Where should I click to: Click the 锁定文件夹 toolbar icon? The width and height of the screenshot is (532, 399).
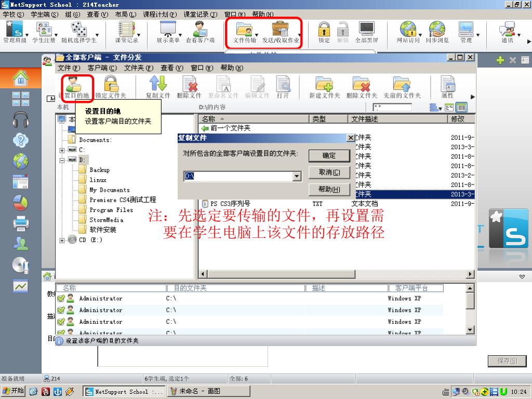(x=111, y=87)
